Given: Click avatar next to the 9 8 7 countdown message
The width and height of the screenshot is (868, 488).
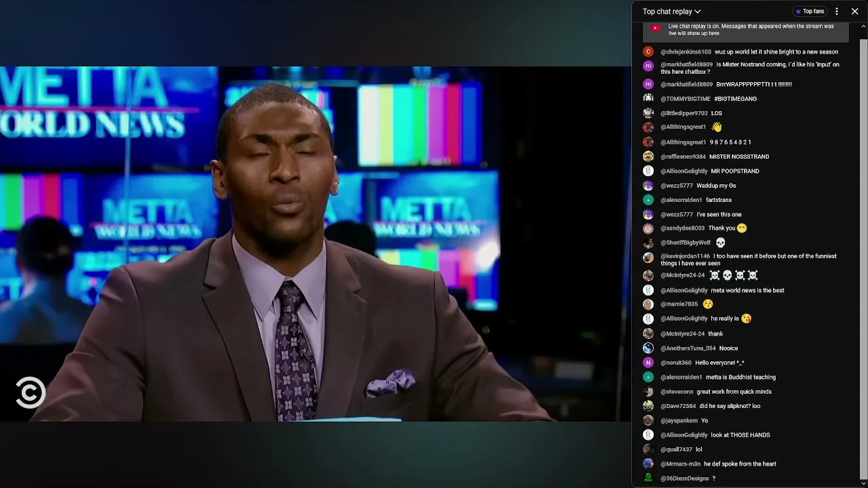Looking at the screenshot, I should 648,142.
